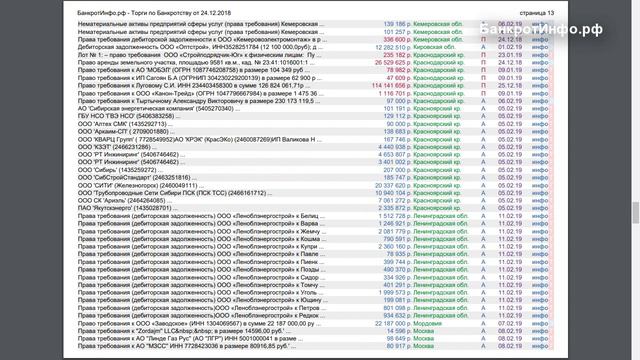Open 'инфо' for the ПАО 'Якутскэнерго' row
This screenshot has height=360, width=640.
pos(540,208)
